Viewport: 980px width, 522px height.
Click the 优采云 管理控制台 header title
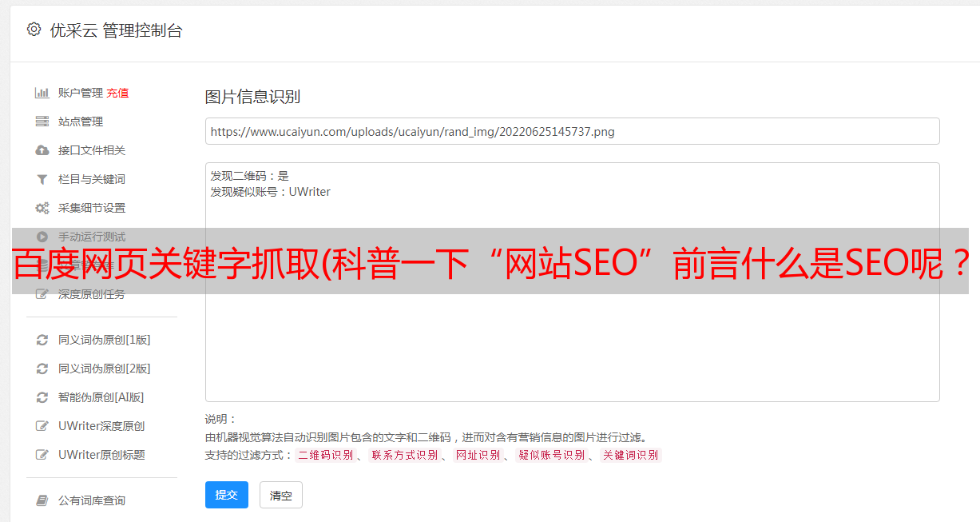coord(116,30)
